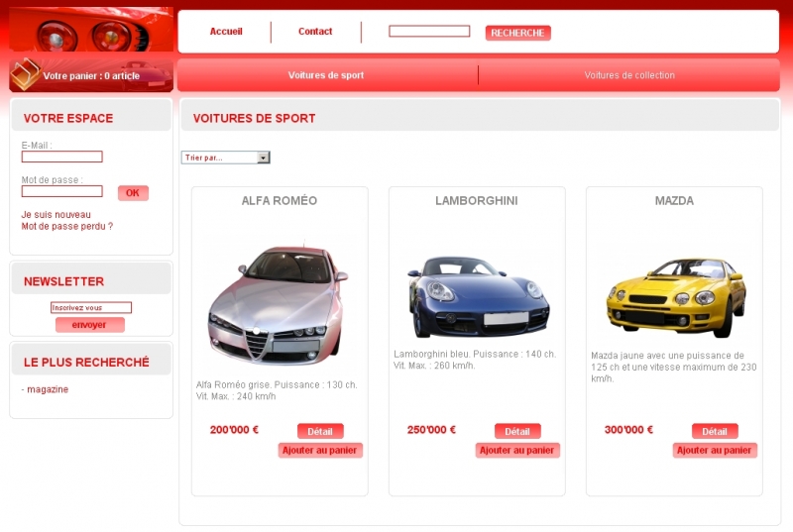Open the Accueil menu item
The height and width of the screenshot is (532, 793).
click(226, 32)
